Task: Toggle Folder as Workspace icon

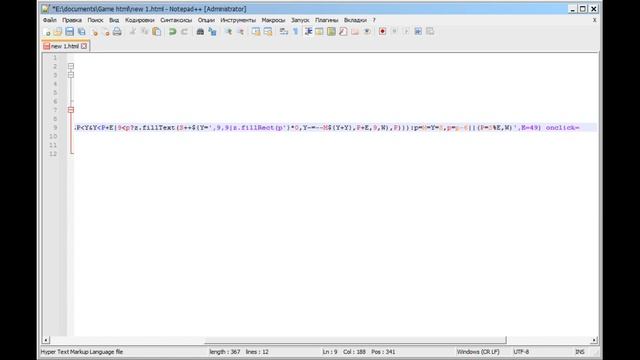Action: (355, 31)
